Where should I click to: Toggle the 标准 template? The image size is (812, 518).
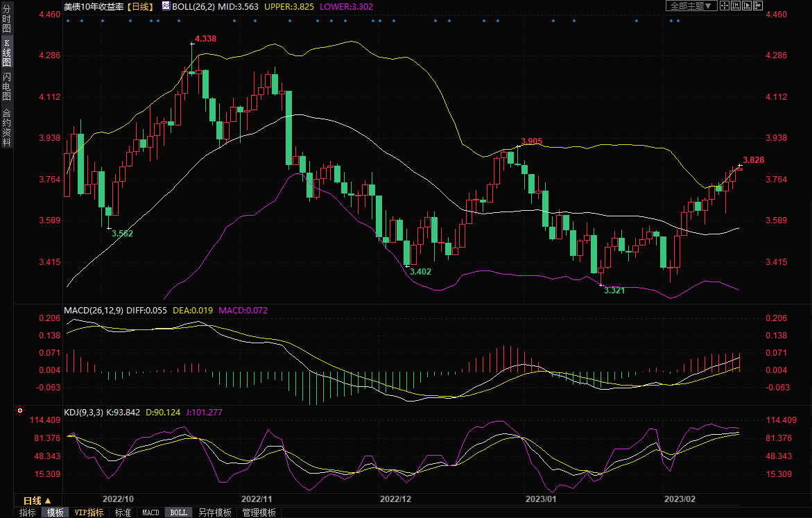coord(123,512)
